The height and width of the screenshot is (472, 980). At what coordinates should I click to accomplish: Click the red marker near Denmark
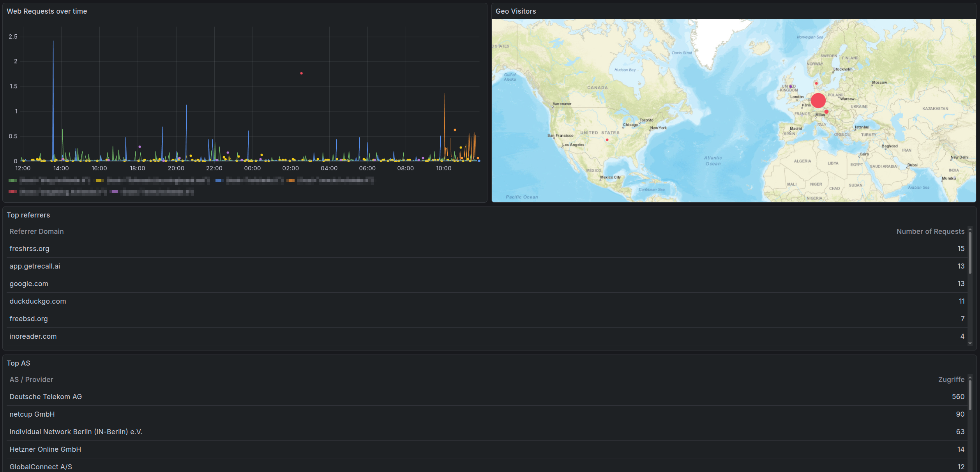tap(816, 83)
